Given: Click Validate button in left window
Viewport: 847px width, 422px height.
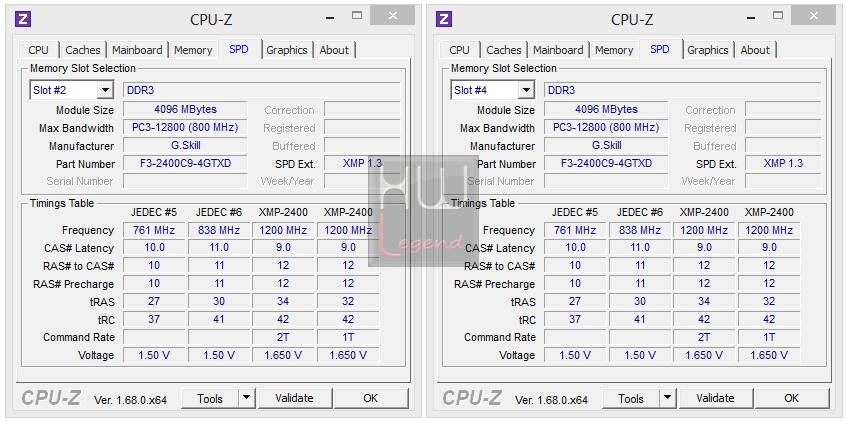Looking at the screenshot, I should (294, 398).
